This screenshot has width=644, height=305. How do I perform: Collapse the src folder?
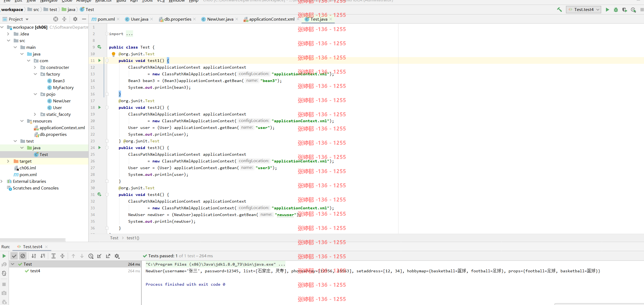pyautogui.click(x=8, y=40)
